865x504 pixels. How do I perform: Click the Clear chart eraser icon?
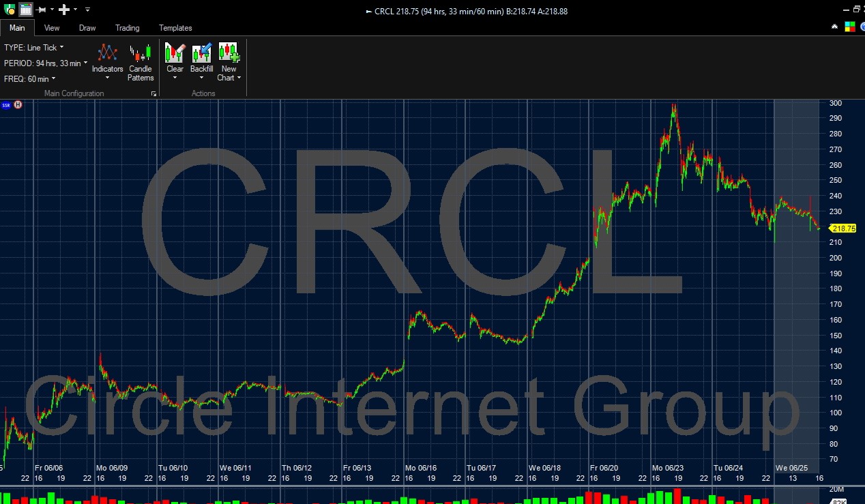pos(175,53)
